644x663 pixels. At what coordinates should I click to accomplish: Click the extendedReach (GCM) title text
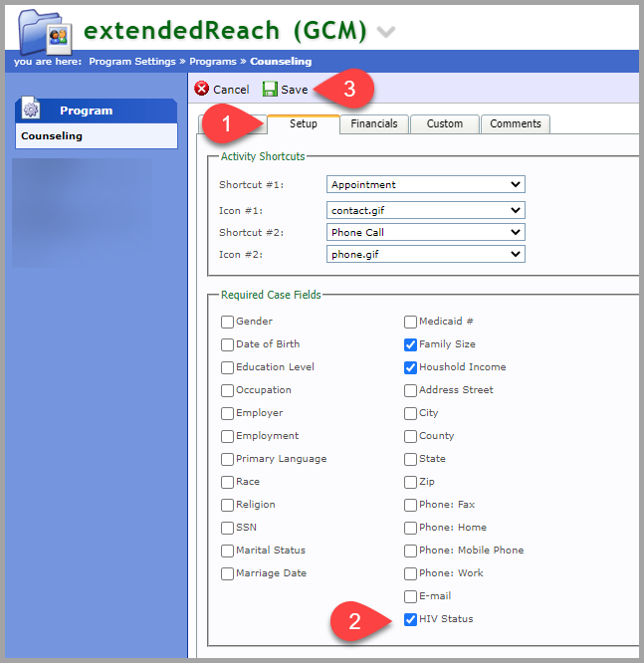pos(225,31)
